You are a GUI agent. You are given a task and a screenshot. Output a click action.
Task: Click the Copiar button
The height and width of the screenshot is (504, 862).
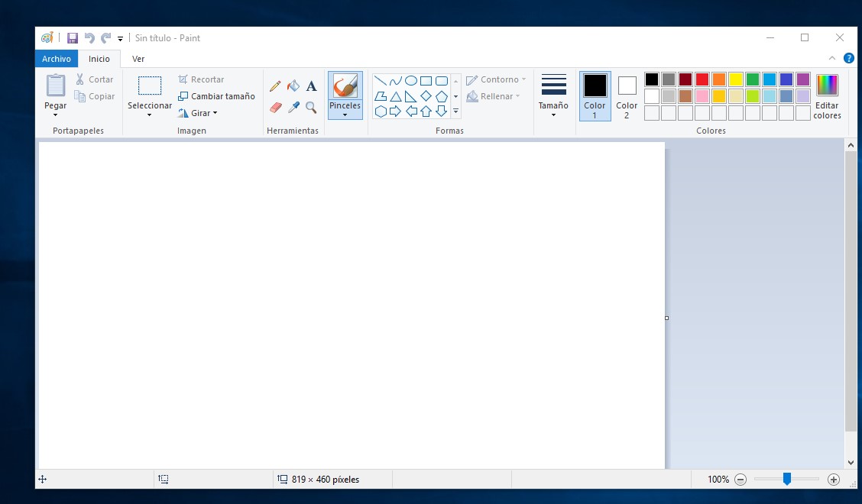(x=95, y=96)
